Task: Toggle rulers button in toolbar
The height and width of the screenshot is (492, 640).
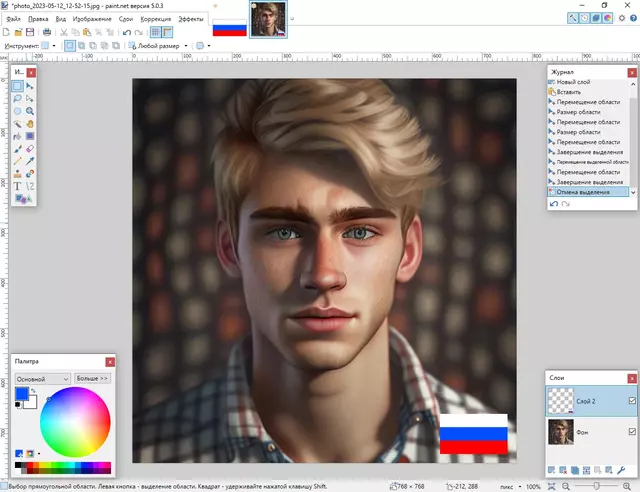Action: [x=167, y=32]
